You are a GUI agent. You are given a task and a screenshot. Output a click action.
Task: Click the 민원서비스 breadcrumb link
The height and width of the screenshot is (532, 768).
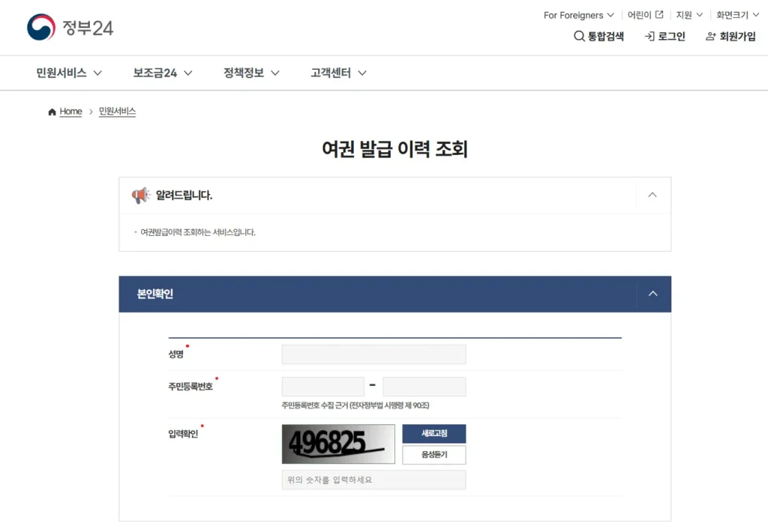point(117,112)
